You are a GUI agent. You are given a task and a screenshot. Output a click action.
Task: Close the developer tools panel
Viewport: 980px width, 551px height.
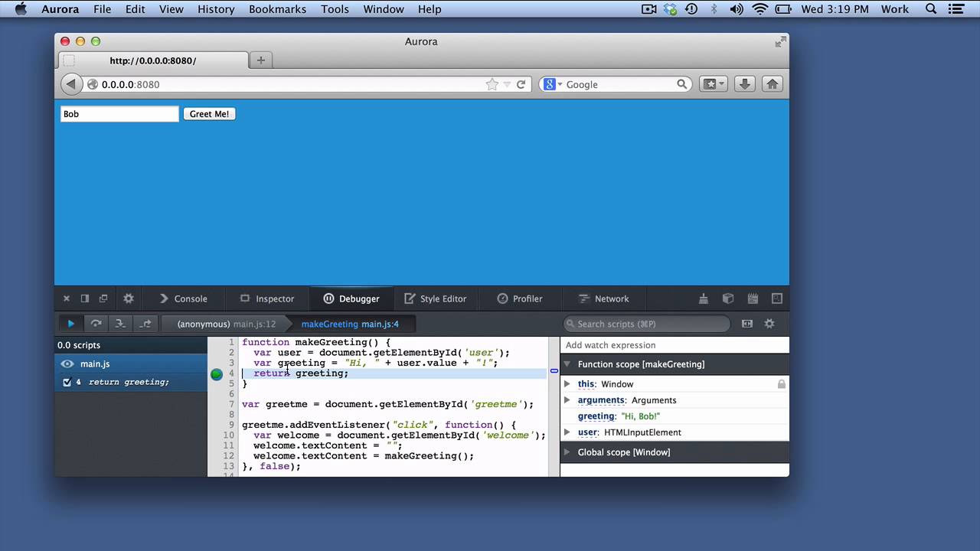click(66, 298)
